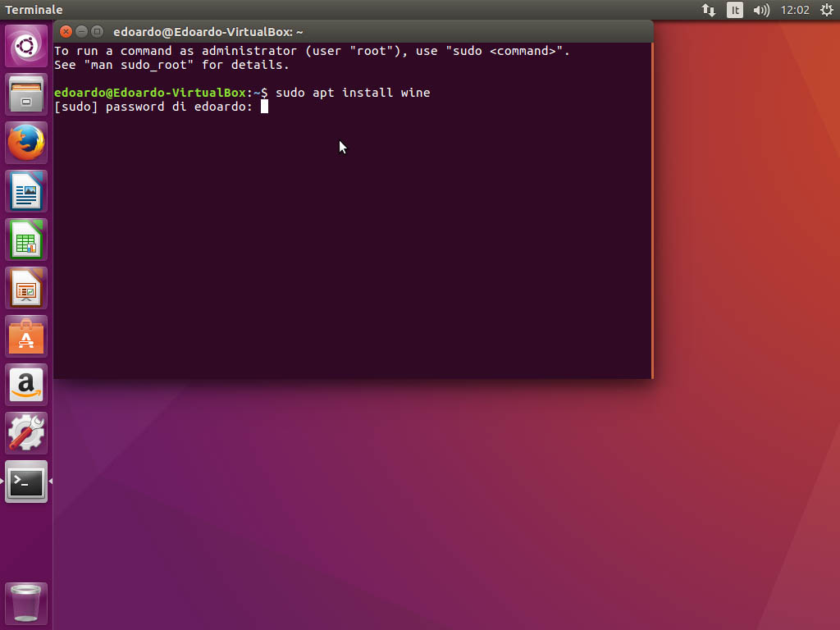The height and width of the screenshot is (630, 840).
Task: Open LibreOffice Writer from the launcher
Action: pyautogui.click(x=27, y=191)
